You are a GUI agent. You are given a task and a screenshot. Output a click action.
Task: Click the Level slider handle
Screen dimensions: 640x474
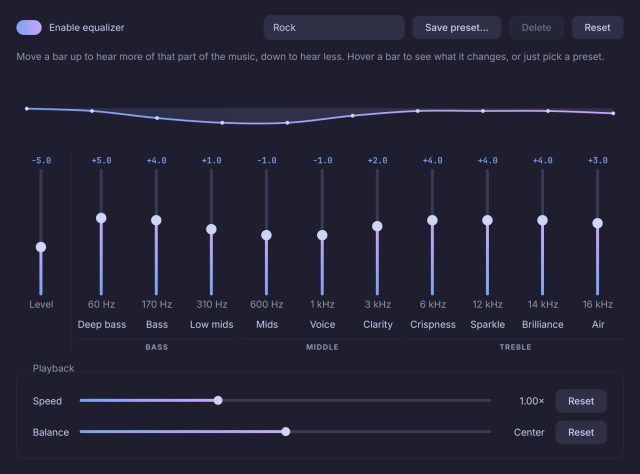click(41, 247)
